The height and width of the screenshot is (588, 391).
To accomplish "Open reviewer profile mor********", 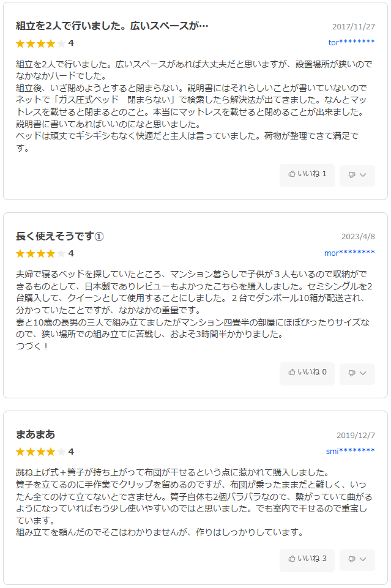I will tap(349, 253).
